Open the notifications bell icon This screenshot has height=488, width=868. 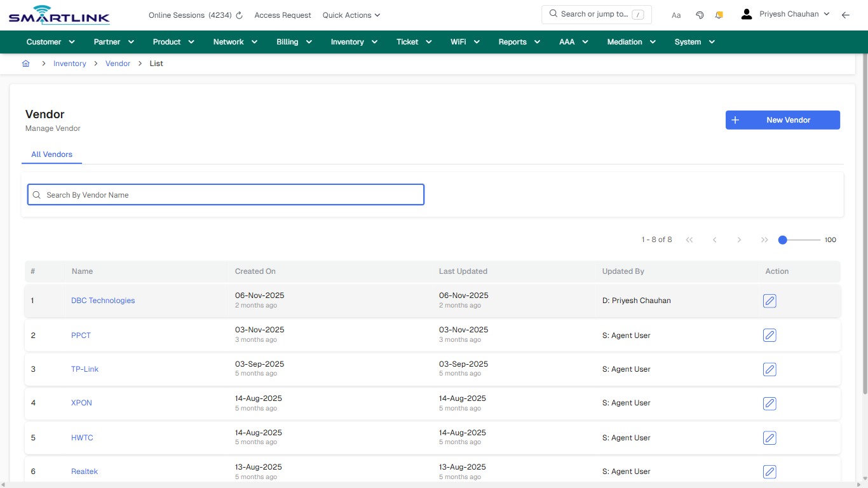(x=719, y=15)
